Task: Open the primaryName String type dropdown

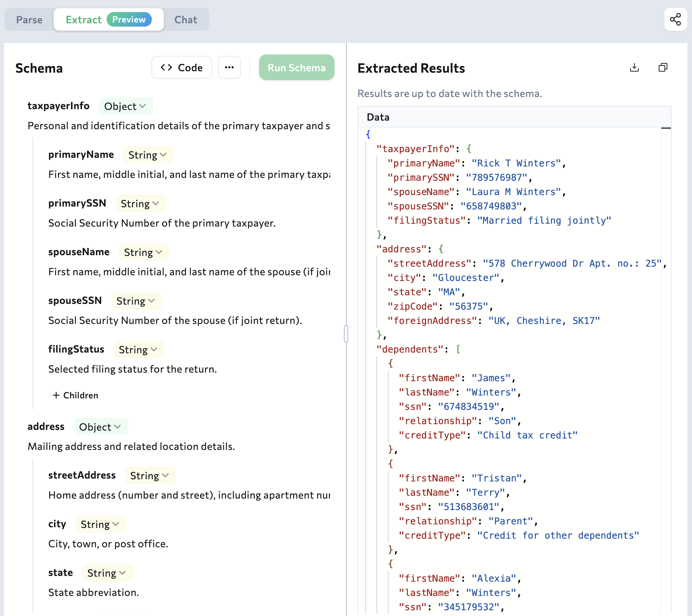Action: (x=148, y=155)
